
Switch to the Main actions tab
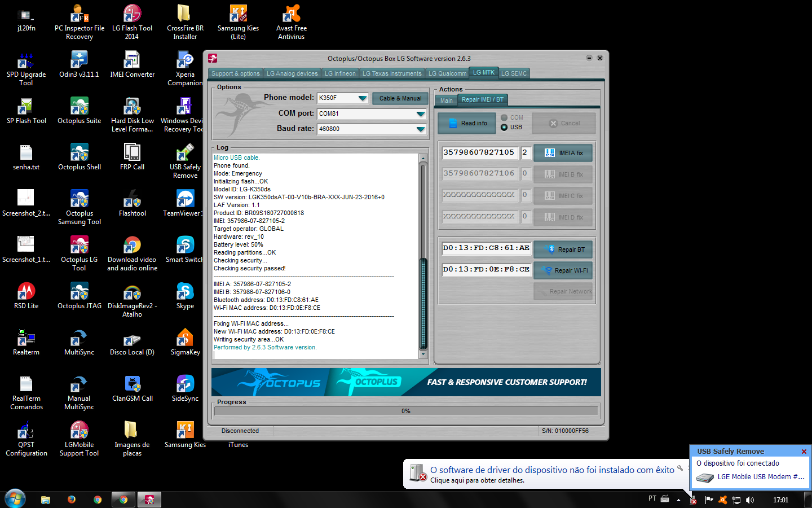pos(447,100)
